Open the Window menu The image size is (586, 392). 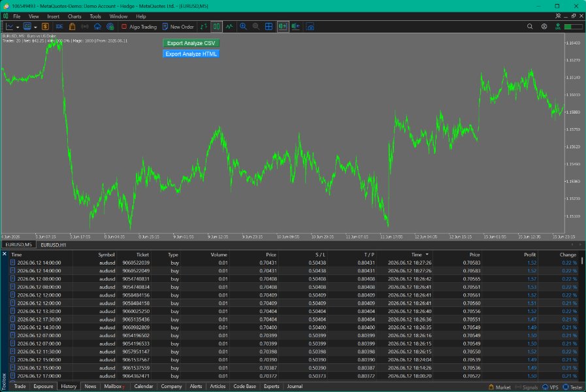pos(118,16)
